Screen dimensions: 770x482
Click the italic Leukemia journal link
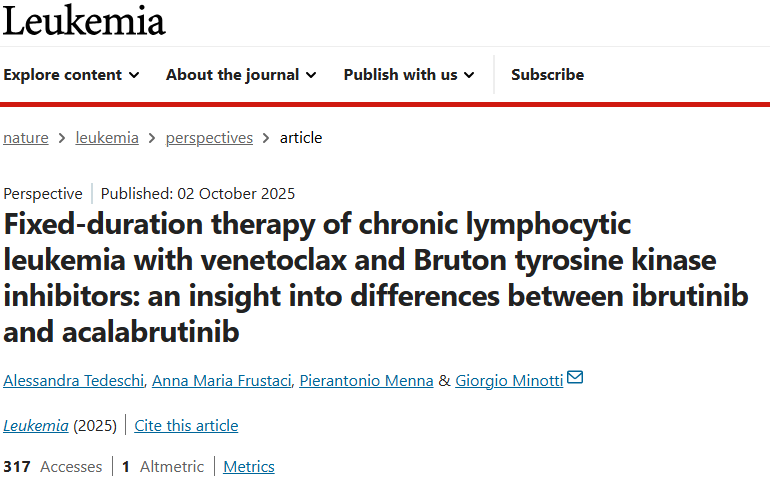[x=36, y=426]
